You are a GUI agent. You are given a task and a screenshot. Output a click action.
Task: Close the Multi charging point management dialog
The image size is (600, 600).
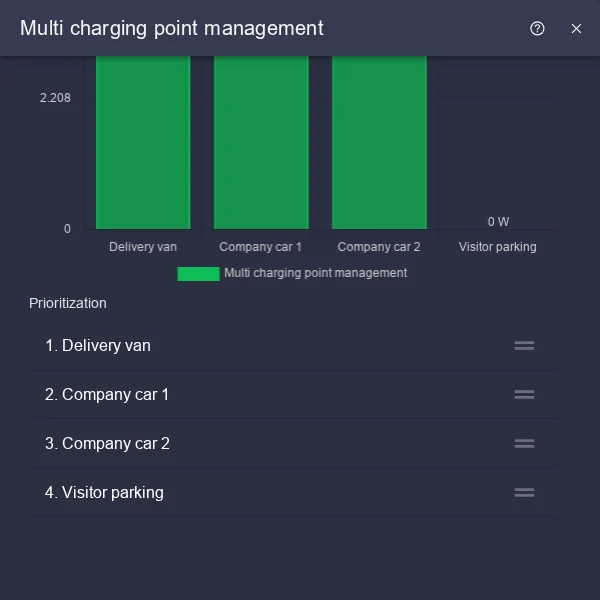576,29
